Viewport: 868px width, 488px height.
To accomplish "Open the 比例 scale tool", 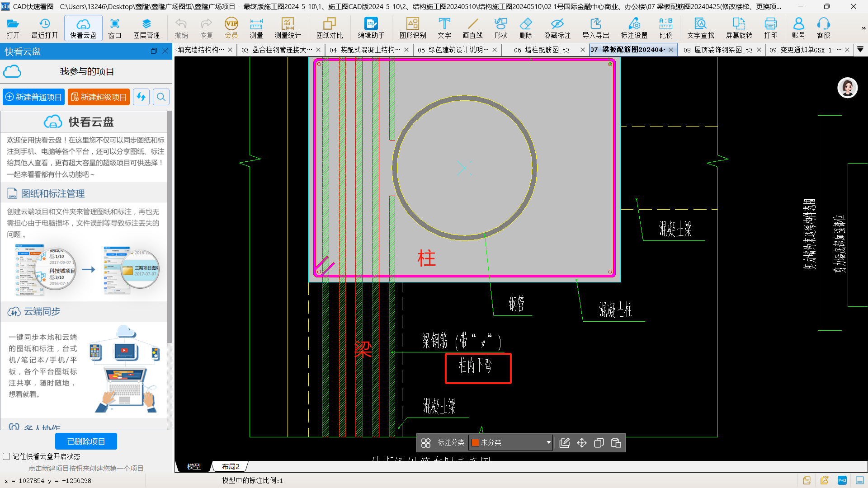I will click(666, 28).
